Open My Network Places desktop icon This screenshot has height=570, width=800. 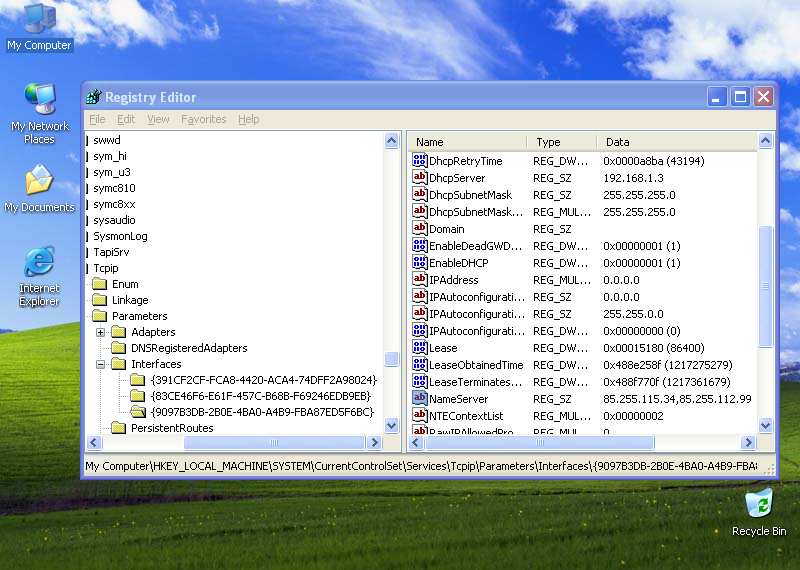(x=39, y=113)
